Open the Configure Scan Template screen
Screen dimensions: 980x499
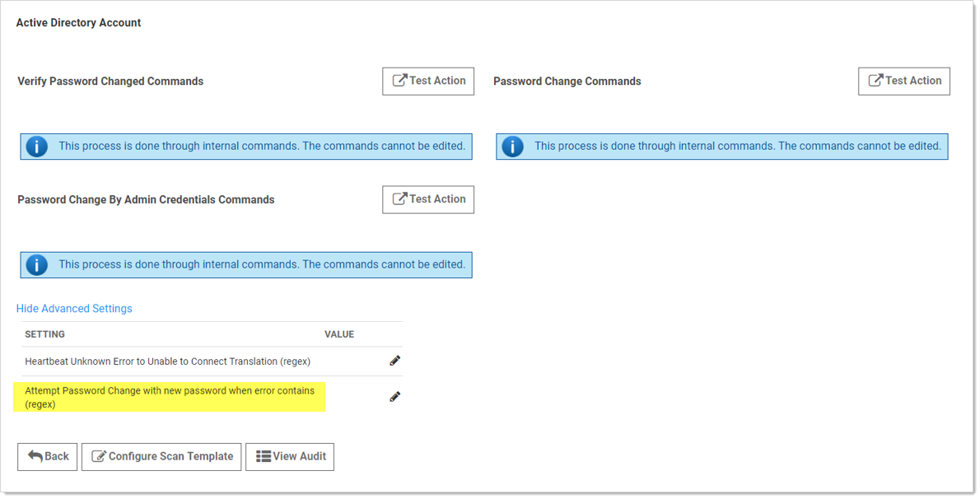point(161,456)
